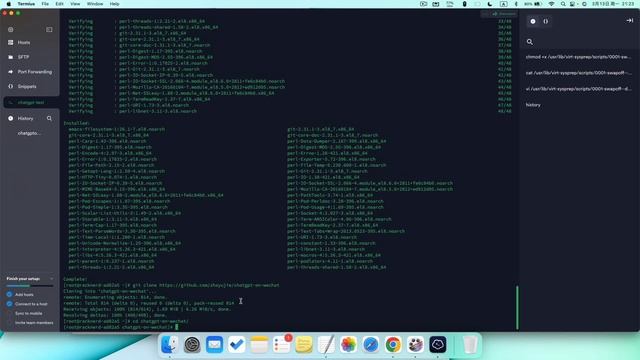
Task: Open Mail from the Dock
Action: (214, 344)
